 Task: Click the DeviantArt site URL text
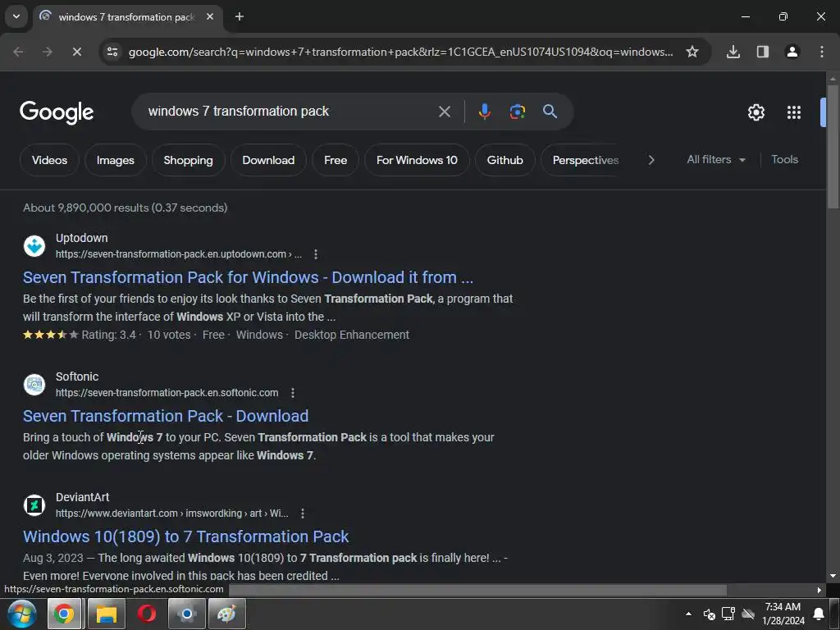[x=172, y=514]
